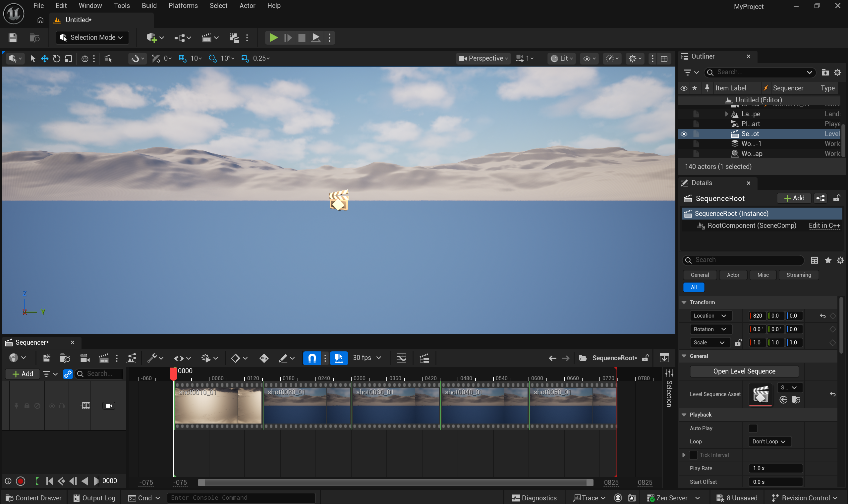Viewport: 848px width, 504px height.
Task: Open the Lit view mode dropdown
Action: pyautogui.click(x=561, y=58)
